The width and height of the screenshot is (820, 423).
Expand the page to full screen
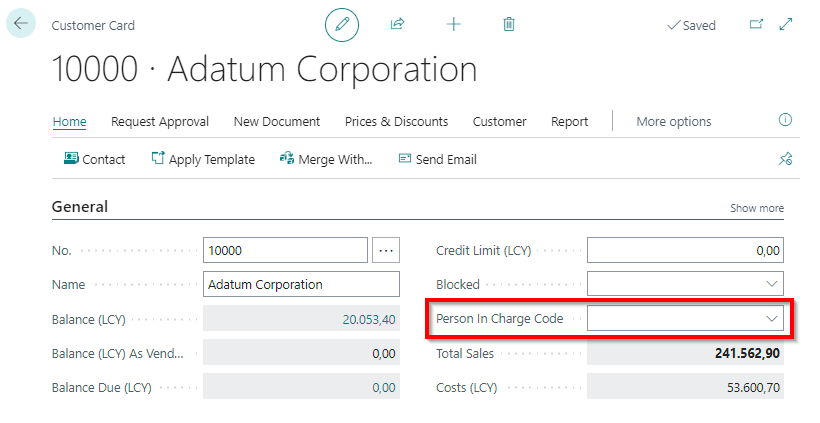pos(786,24)
